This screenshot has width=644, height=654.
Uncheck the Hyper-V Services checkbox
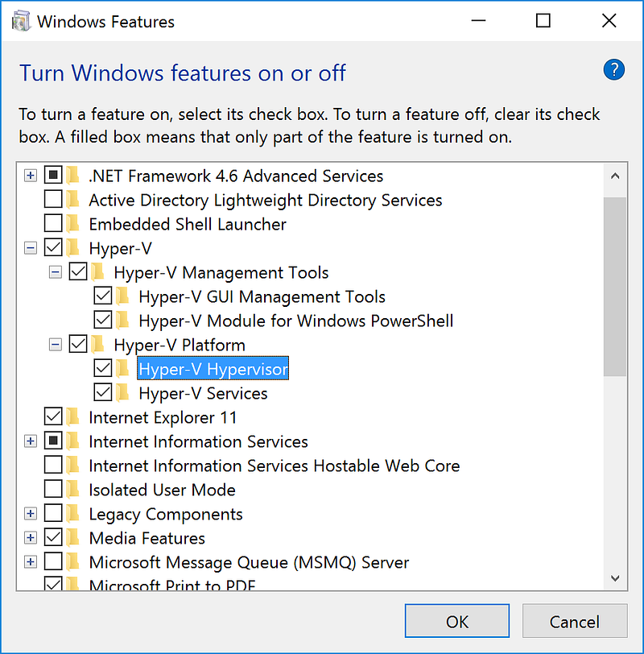[102, 392]
